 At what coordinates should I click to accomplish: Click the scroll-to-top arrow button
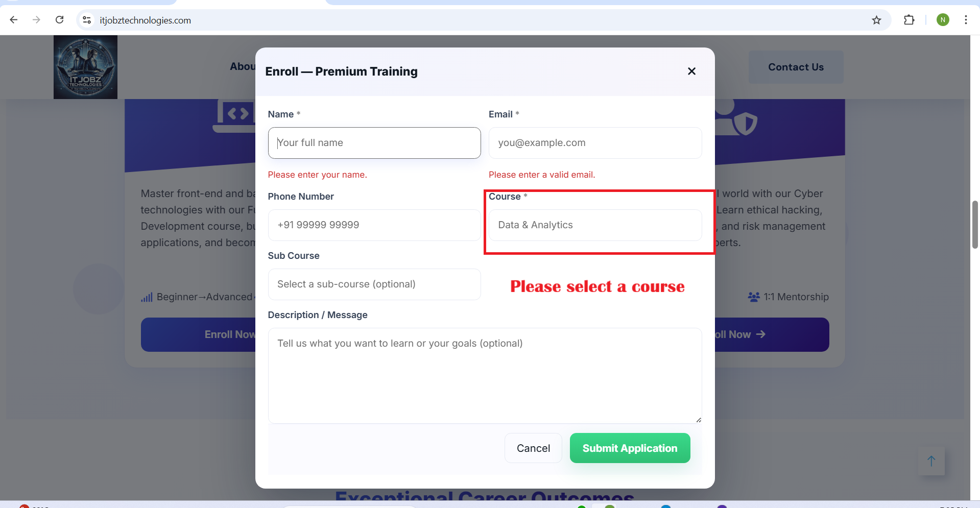[931, 461]
